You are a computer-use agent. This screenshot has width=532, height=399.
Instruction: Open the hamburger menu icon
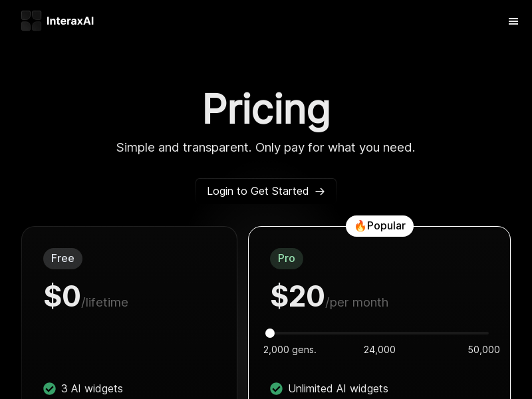coord(513,21)
